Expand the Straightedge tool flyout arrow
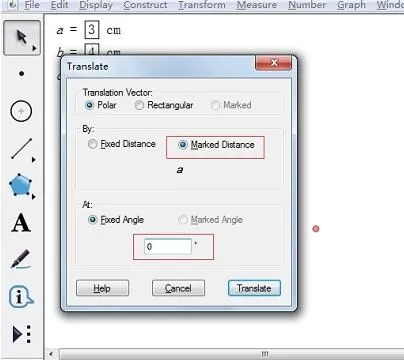The width and height of the screenshot is (404, 360). 34,160
